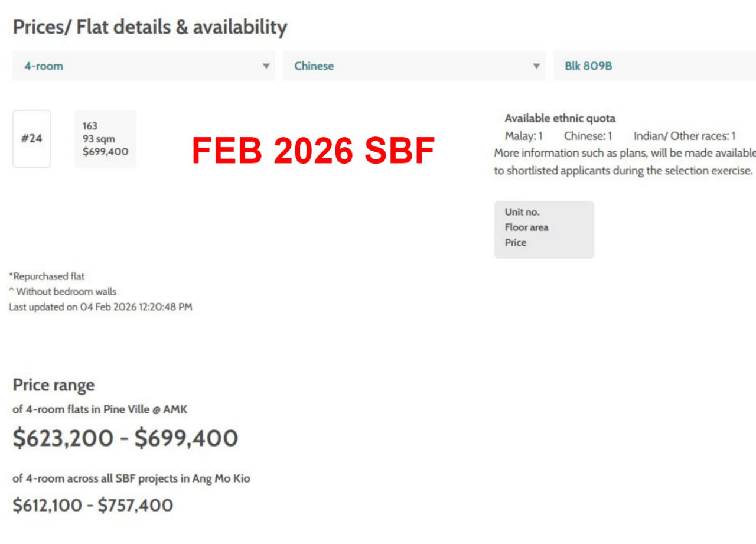The image size is (756, 544).
Task: Click the FEB 2026 SBF red label
Action: [313, 151]
